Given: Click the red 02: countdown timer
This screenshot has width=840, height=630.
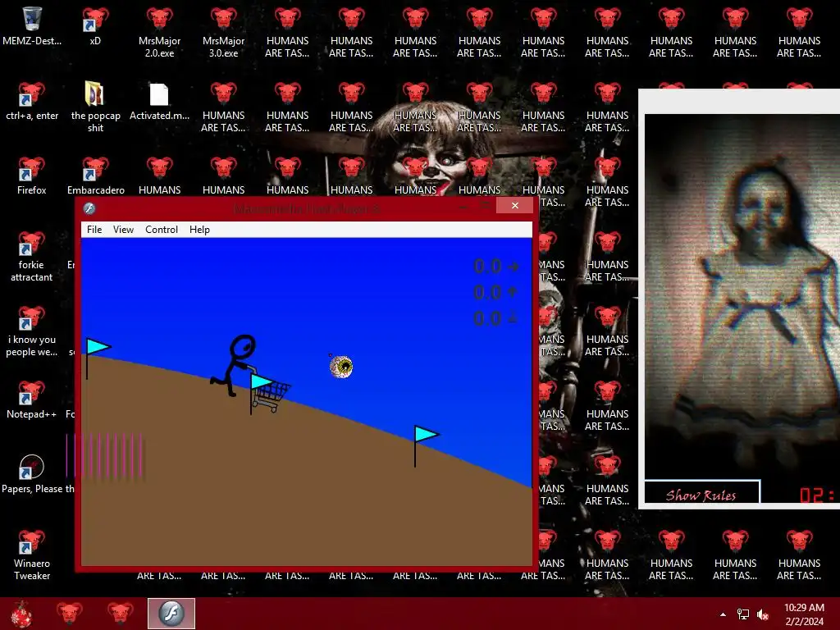Looking at the screenshot, I should coord(817,495).
